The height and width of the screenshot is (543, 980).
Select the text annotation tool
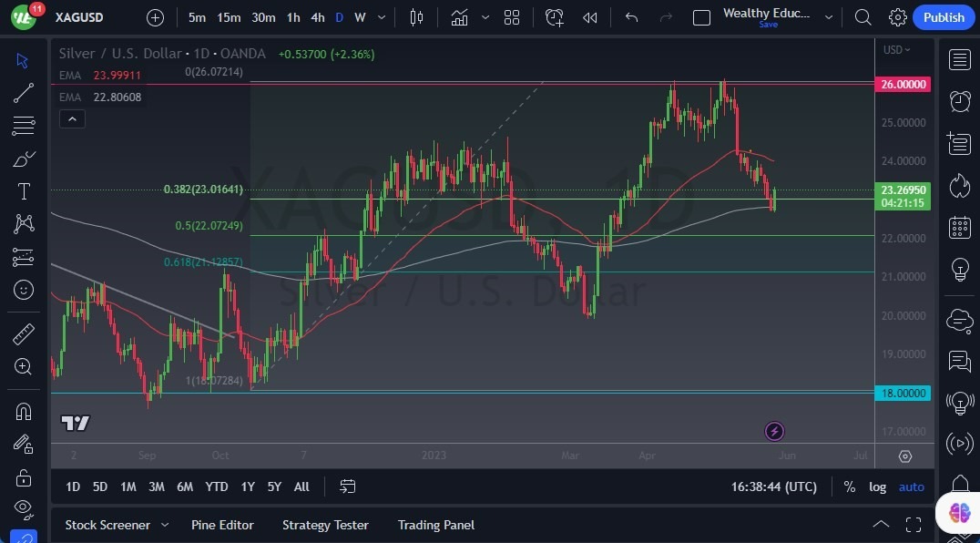click(24, 191)
